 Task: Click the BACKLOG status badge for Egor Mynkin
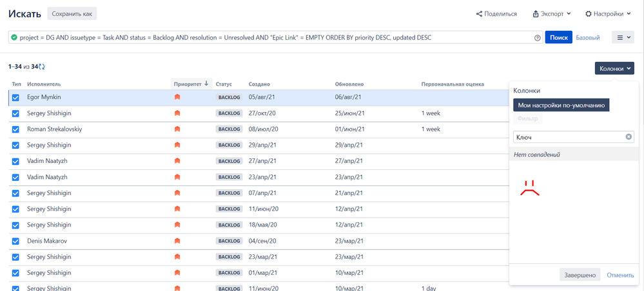coord(229,97)
